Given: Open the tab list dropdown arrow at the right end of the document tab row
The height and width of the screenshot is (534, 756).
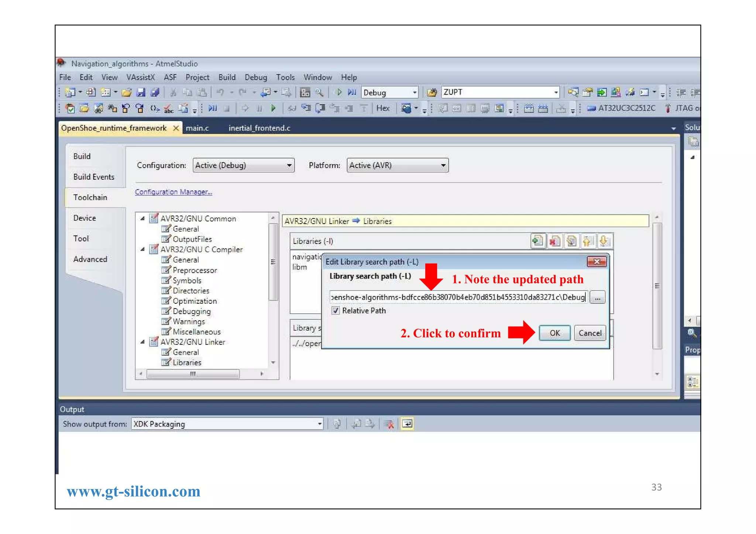Looking at the screenshot, I should point(674,128).
